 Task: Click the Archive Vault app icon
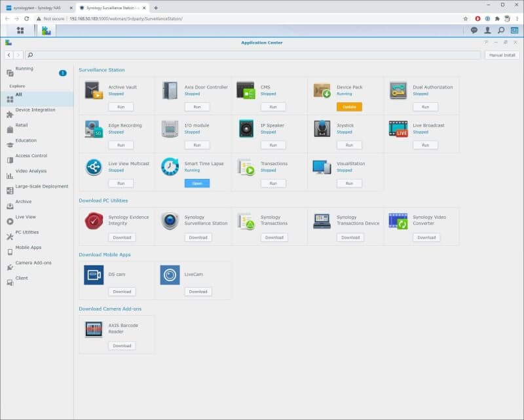94,90
